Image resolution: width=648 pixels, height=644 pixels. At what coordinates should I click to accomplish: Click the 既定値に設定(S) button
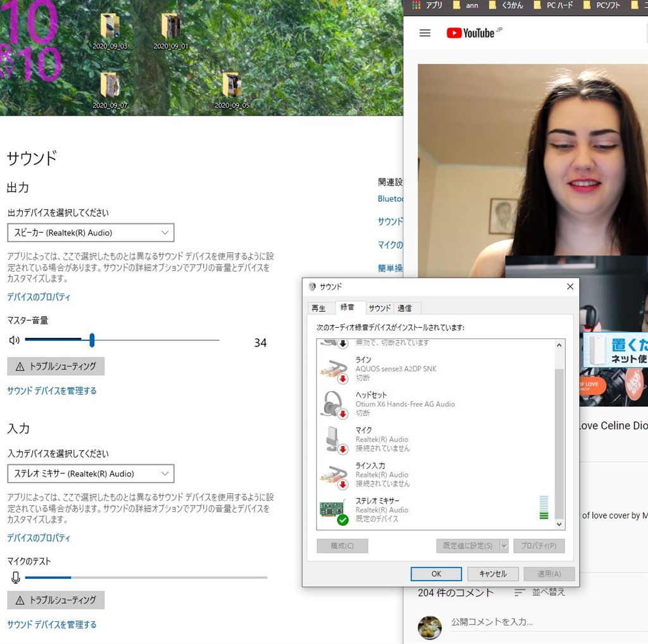(468, 546)
